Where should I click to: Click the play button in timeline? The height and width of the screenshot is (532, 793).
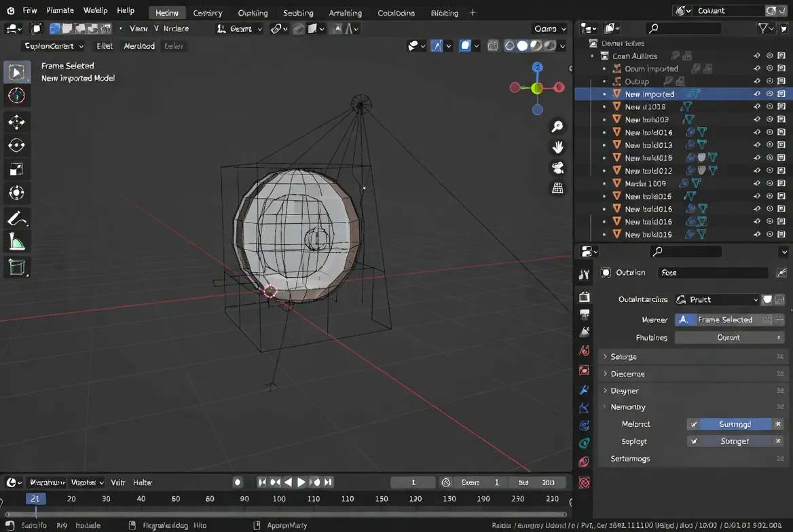tap(301, 482)
